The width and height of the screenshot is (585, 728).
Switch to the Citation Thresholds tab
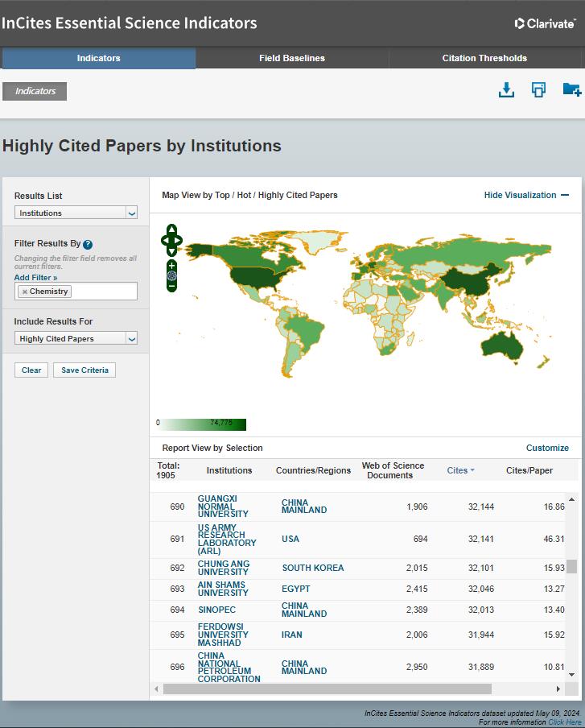(x=484, y=58)
